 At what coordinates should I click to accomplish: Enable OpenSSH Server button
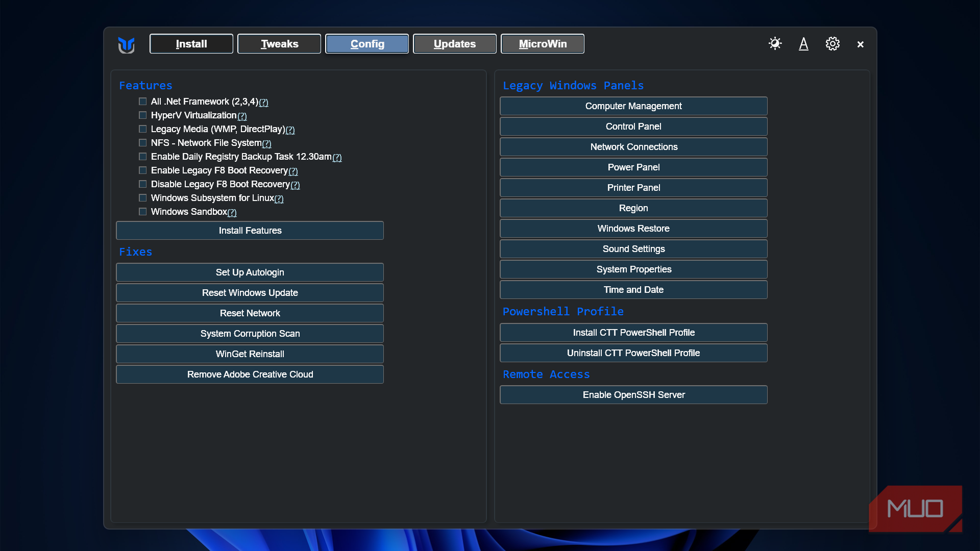633,395
